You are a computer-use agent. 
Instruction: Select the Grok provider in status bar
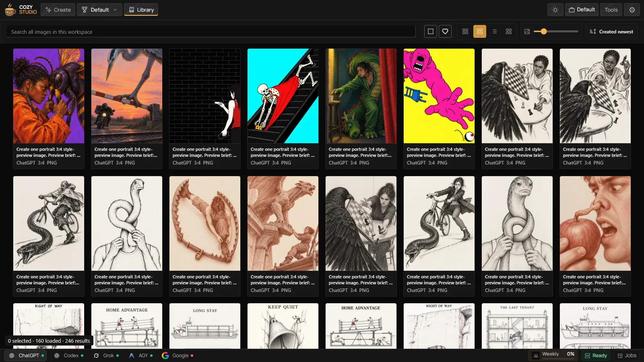point(106,356)
